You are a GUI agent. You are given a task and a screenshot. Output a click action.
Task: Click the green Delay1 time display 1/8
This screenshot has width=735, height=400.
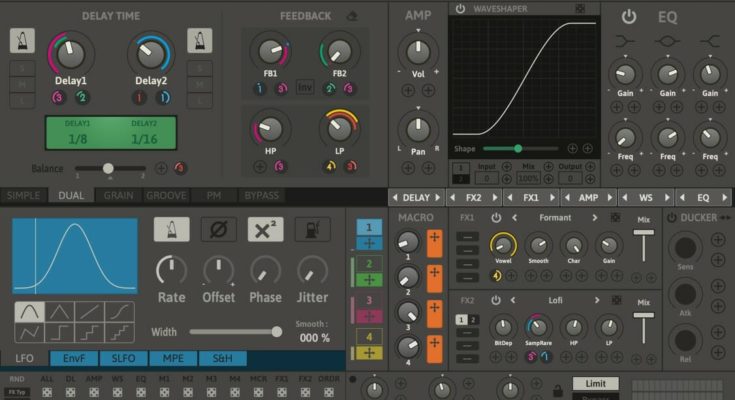coord(78,137)
